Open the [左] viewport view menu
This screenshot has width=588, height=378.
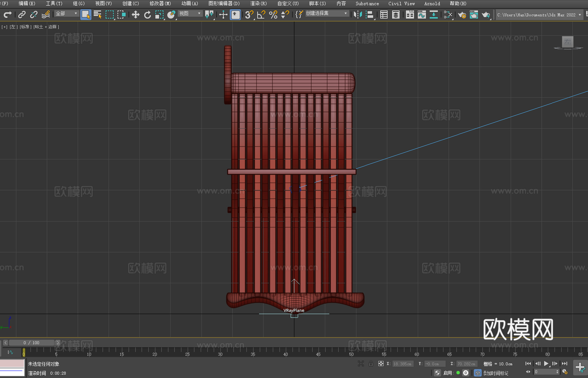(13, 27)
